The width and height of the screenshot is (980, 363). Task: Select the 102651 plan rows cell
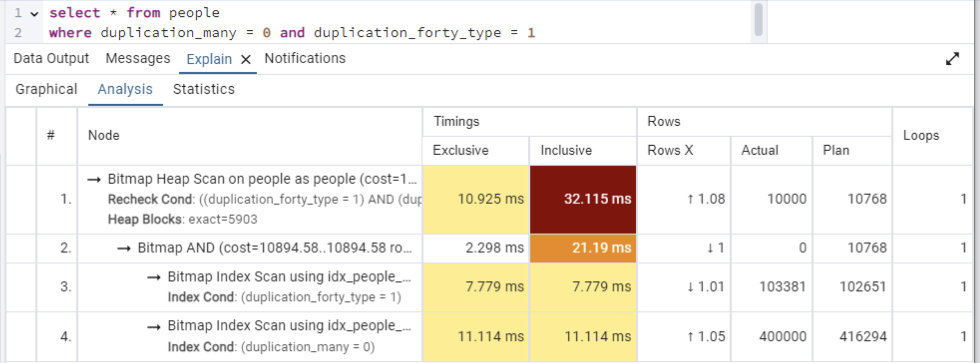(852, 287)
